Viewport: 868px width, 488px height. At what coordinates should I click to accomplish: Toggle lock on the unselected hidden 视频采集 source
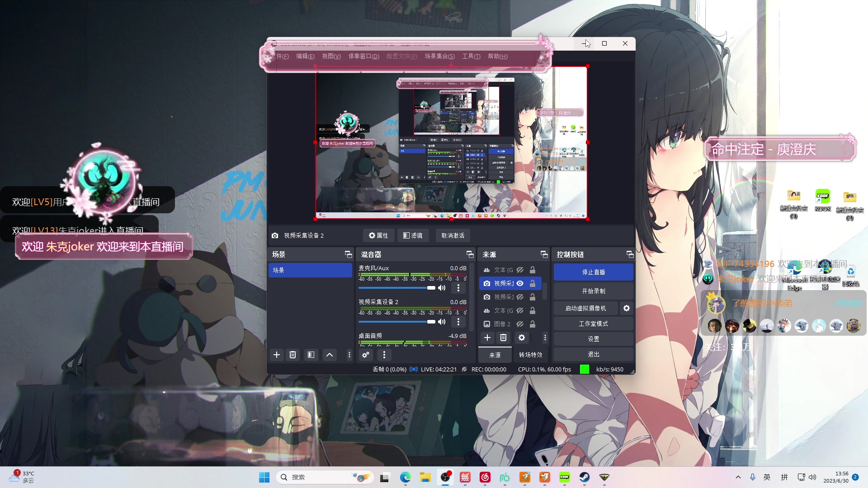click(x=533, y=297)
